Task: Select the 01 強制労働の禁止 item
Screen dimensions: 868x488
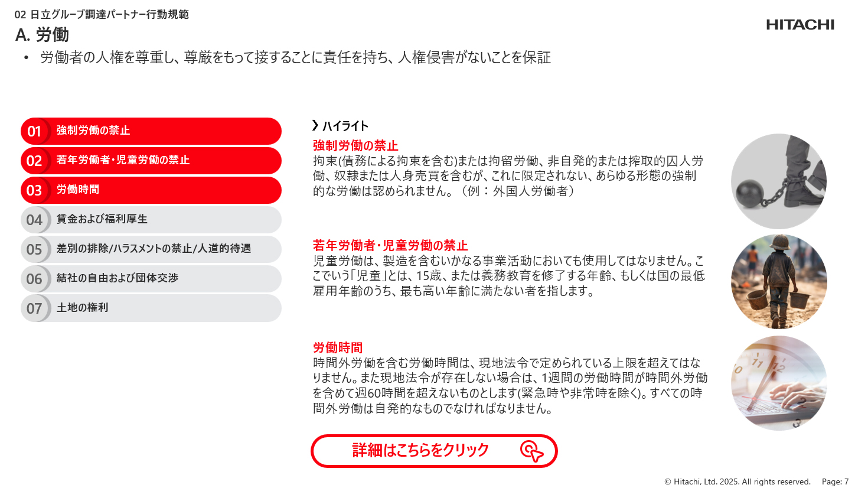Action: (x=151, y=131)
